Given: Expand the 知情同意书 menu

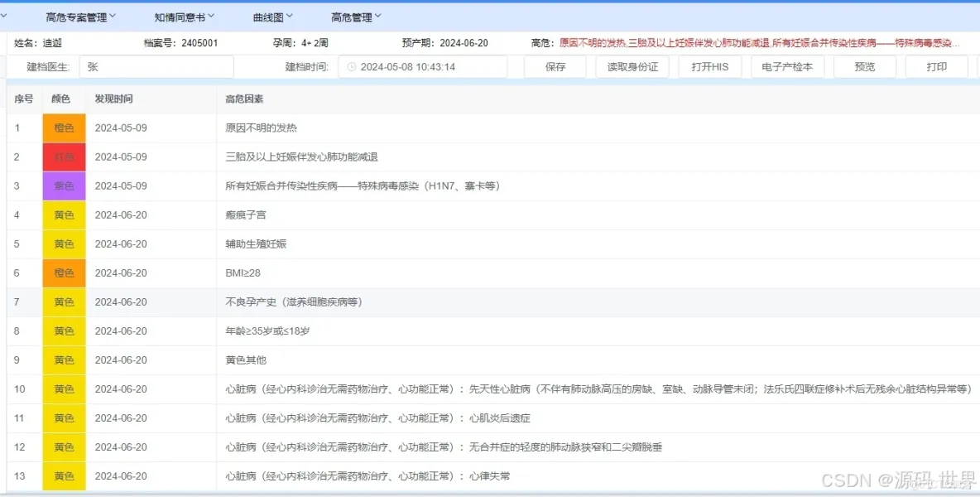Looking at the screenshot, I should 185,17.
